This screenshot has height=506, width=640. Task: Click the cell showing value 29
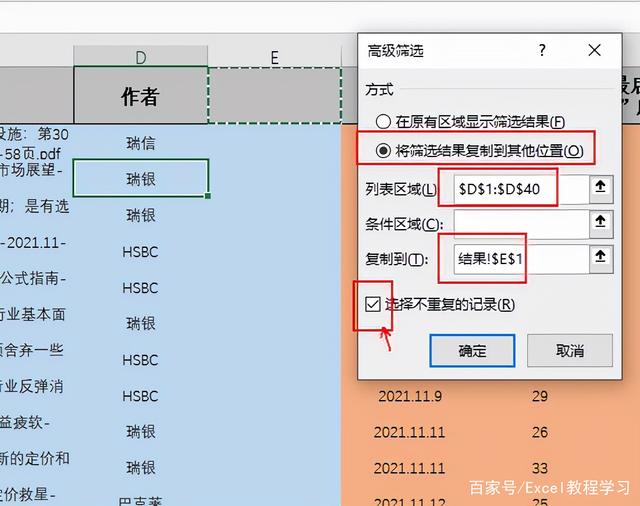click(x=540, y=396)
